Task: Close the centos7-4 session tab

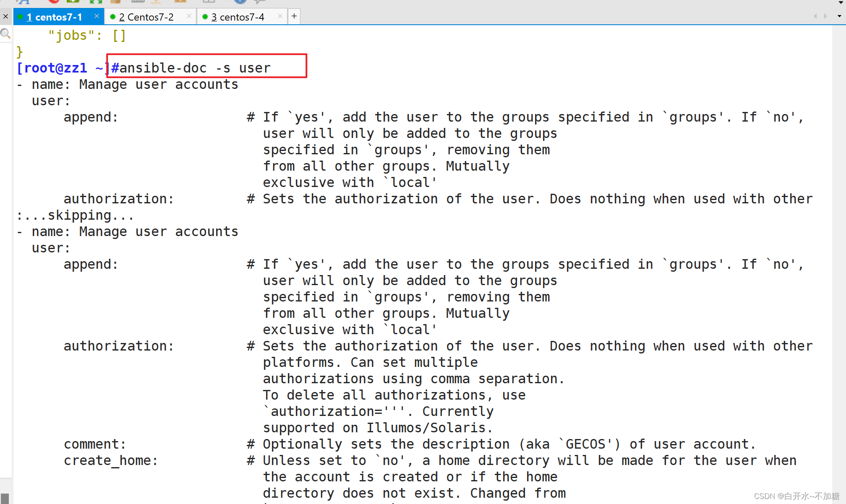Action: coord(280,16)
